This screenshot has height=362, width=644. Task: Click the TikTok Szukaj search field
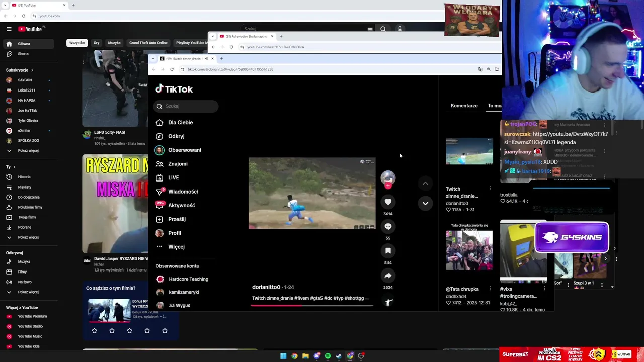point(186,106)
